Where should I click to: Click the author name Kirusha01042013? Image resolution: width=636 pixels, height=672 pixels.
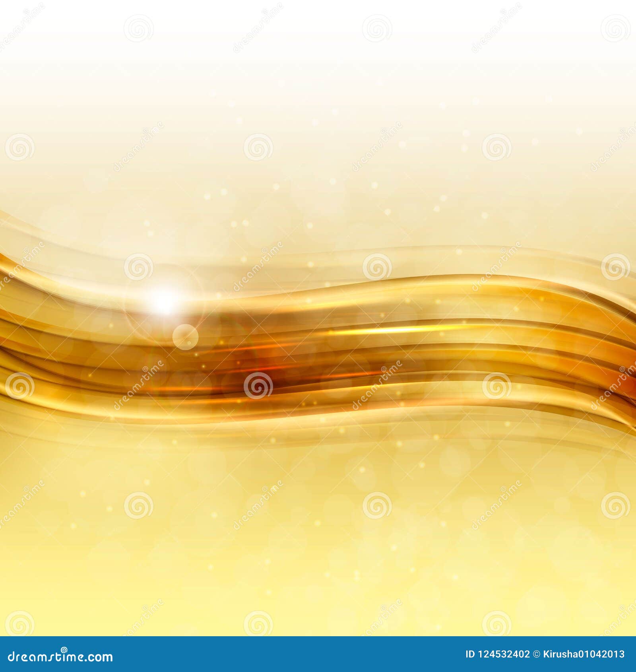point(584,654)
